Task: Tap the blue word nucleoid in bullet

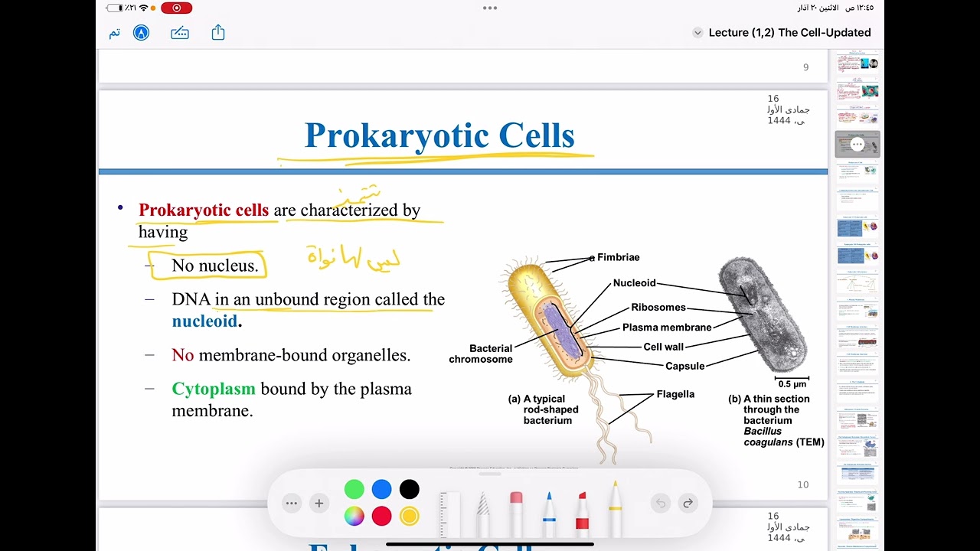Action: coord(204,321)
